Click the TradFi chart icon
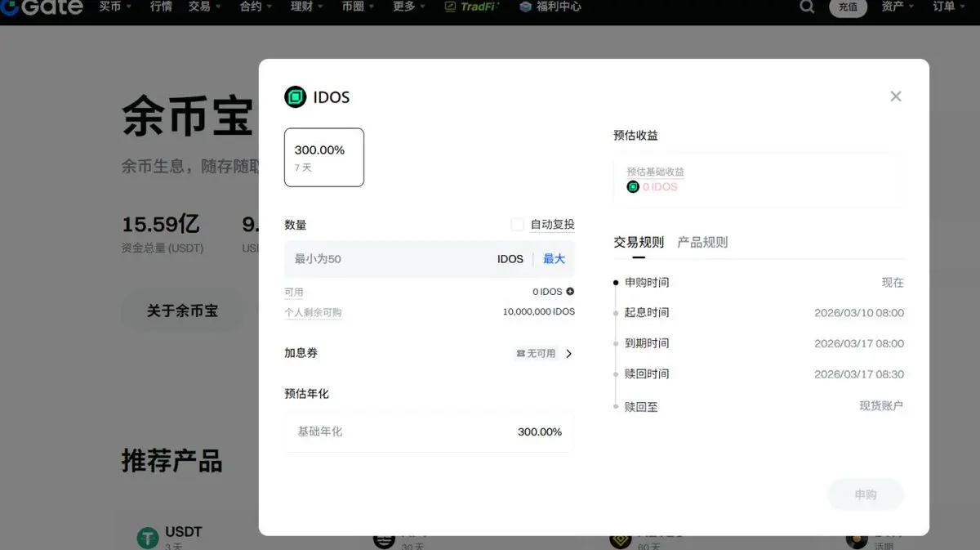The width and height of the screenshot is (980, 550). 451,7
